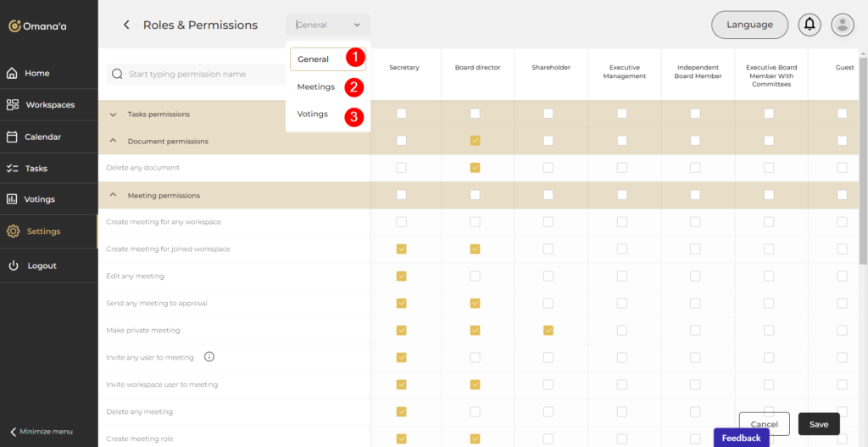The width and height of the screenshot is (868, 447).
Task: Click the Logout power icon
Action: (x=13, y=265)
